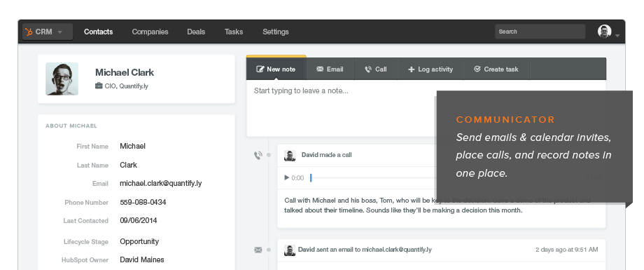
Task: Click the phone icon on the timeline
Action: coord(258,155)
